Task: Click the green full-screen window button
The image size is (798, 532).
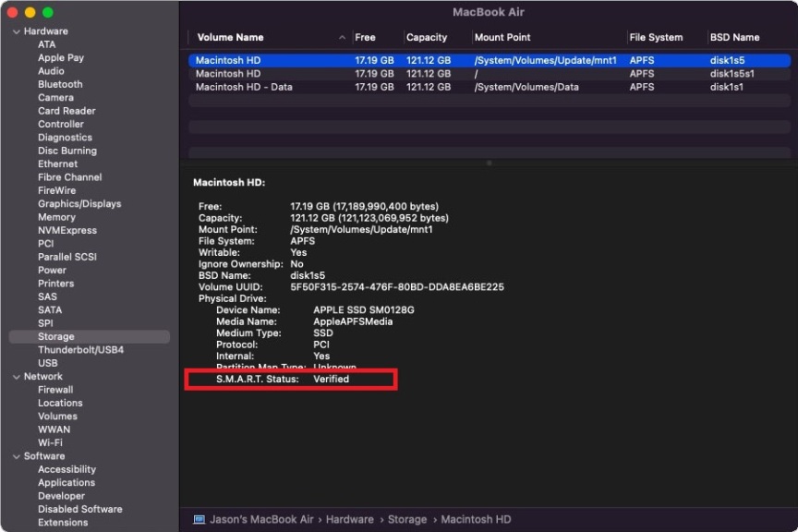Action: (48, 12)
